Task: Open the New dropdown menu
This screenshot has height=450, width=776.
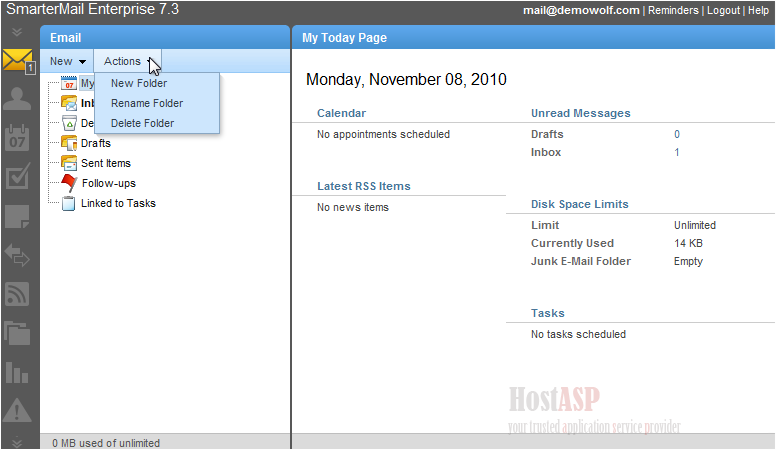Action: click(67, 61)
